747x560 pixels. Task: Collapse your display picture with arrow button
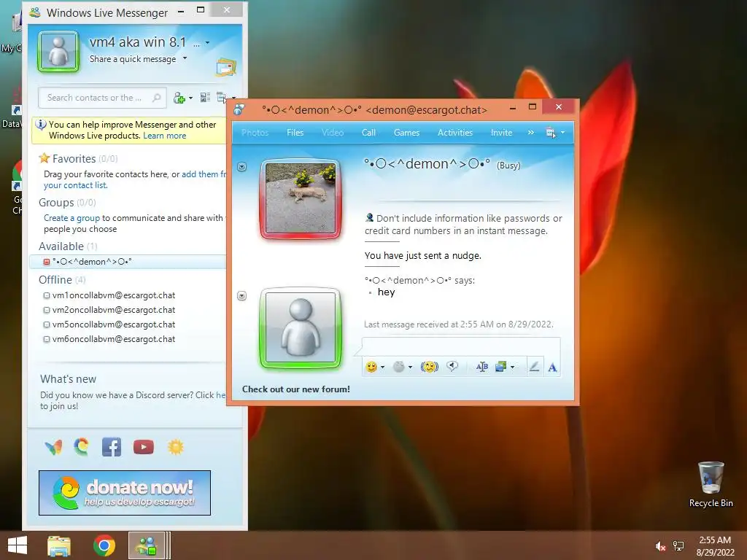(242, 296)
